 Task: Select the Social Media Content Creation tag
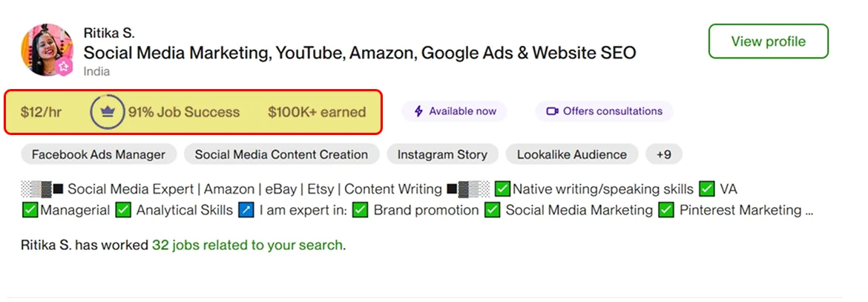pyautogui.click(x=281, y=154)
